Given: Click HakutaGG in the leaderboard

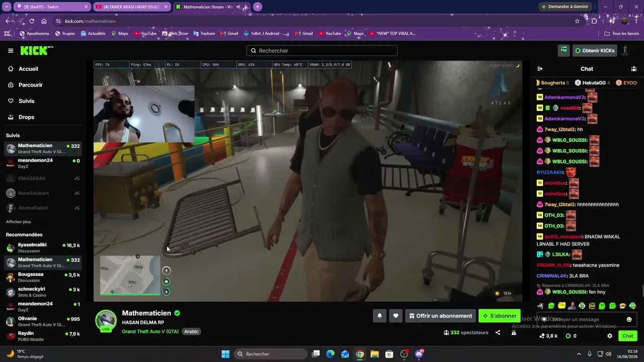Looking at the screenshot, I should click(x=592, y=83).
